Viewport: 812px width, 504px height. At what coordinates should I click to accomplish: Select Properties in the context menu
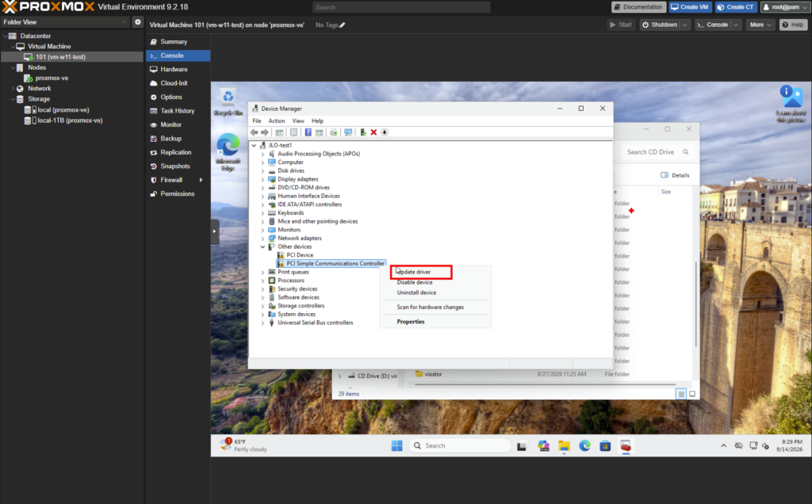point(411,322)
